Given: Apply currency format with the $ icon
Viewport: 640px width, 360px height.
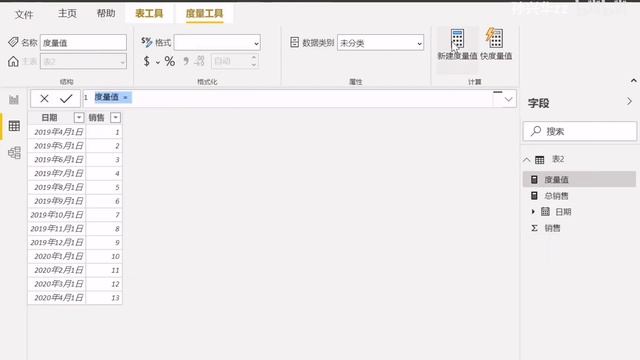Looking at the screenshot, I should point(147,61).
